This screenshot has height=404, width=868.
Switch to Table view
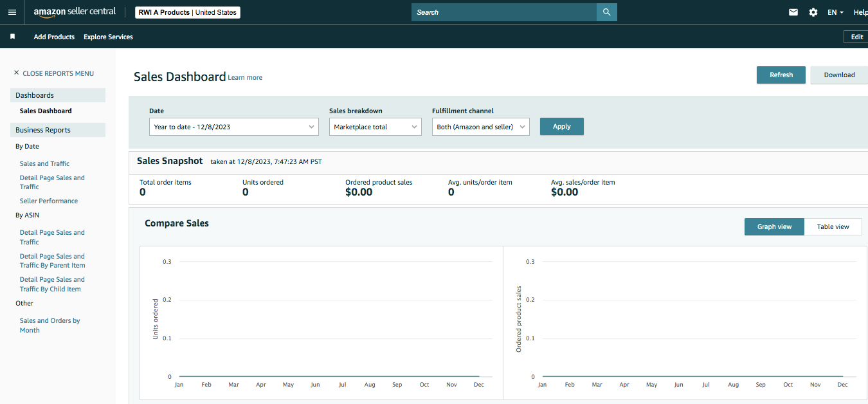(x=833, y=226)
